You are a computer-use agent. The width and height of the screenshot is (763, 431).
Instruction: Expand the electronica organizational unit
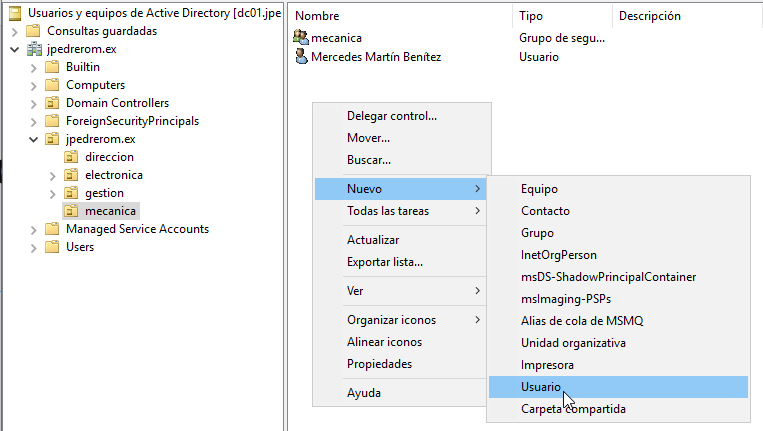pos(52,175)
